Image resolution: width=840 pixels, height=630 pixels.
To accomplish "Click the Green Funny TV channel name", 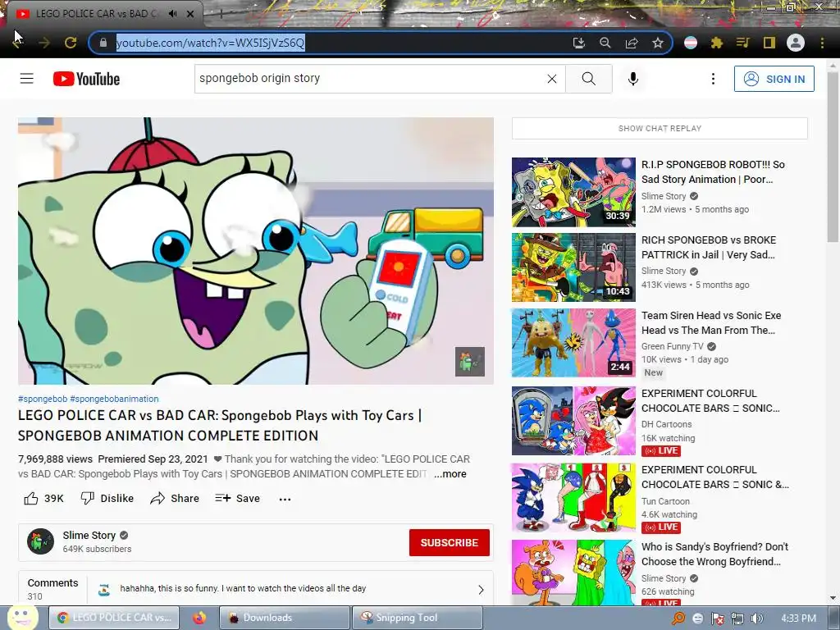I will click(x=673, y=347).
